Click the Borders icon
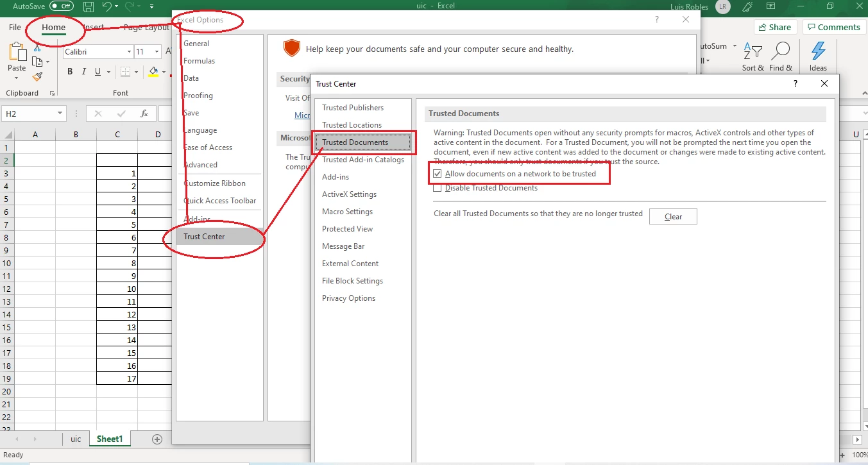Viewport: 868px width, 465px height. [x=126, y=72]
